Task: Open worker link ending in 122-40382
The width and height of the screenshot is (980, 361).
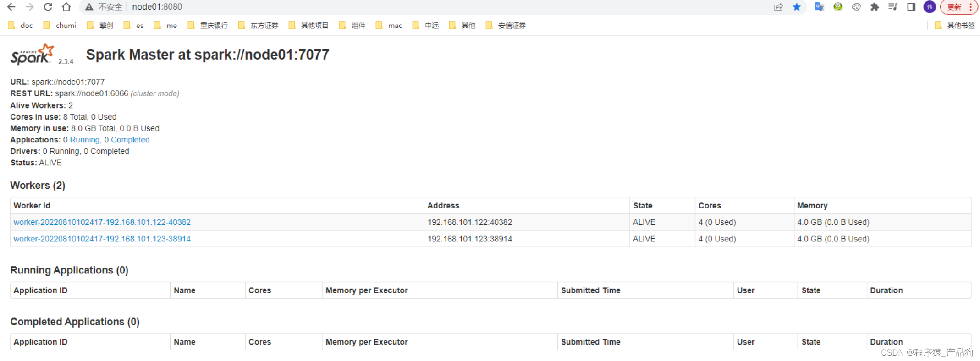Action: [x=102, y=222]
